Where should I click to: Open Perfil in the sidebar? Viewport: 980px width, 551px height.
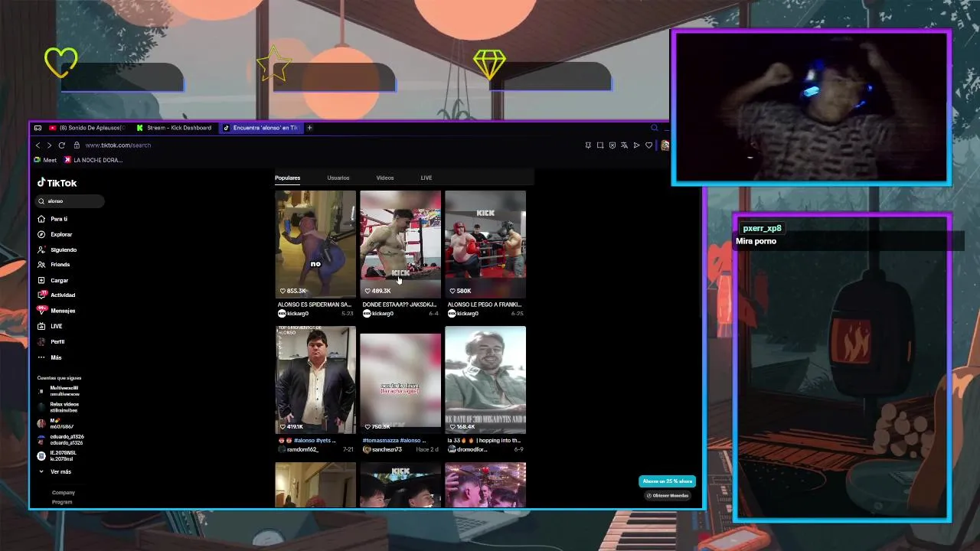pos(51,341)
